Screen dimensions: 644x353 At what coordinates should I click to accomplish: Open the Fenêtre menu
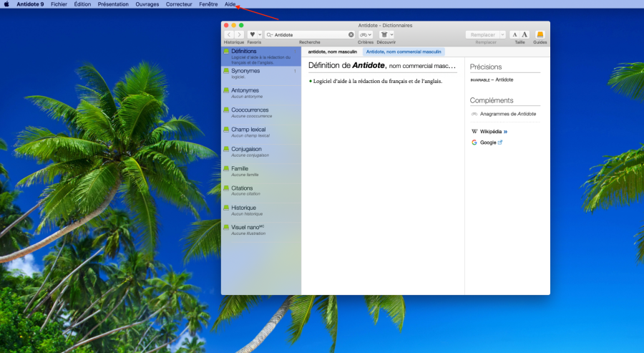point(208,4)
